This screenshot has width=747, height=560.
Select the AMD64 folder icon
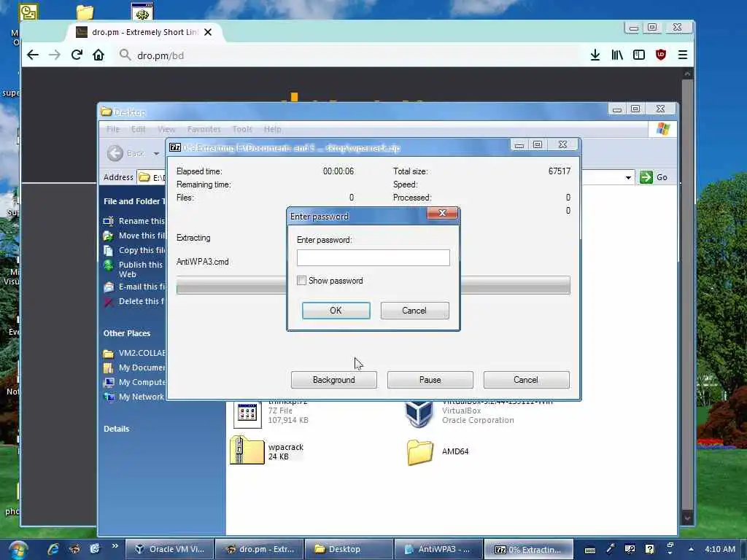click(x=420, y=451)
